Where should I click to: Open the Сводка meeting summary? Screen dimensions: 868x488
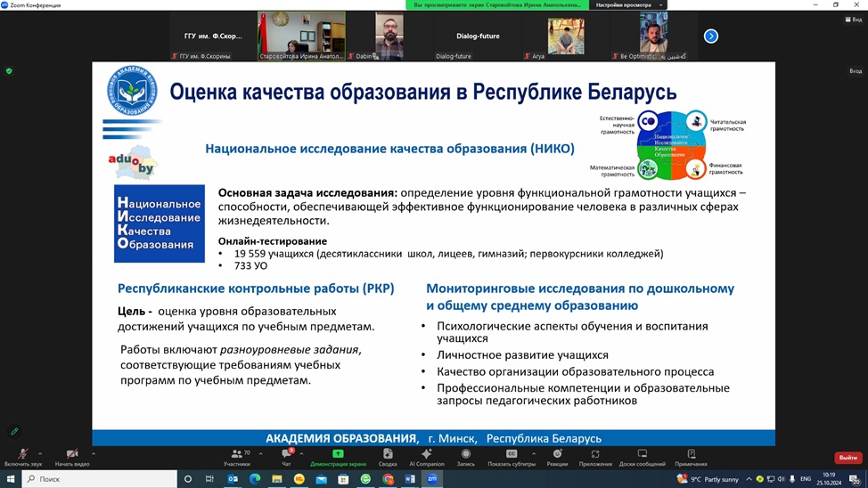pos(388,458)
